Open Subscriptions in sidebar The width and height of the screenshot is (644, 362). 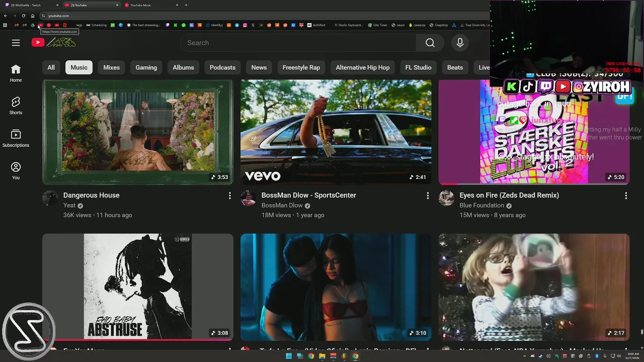point(16,138)
